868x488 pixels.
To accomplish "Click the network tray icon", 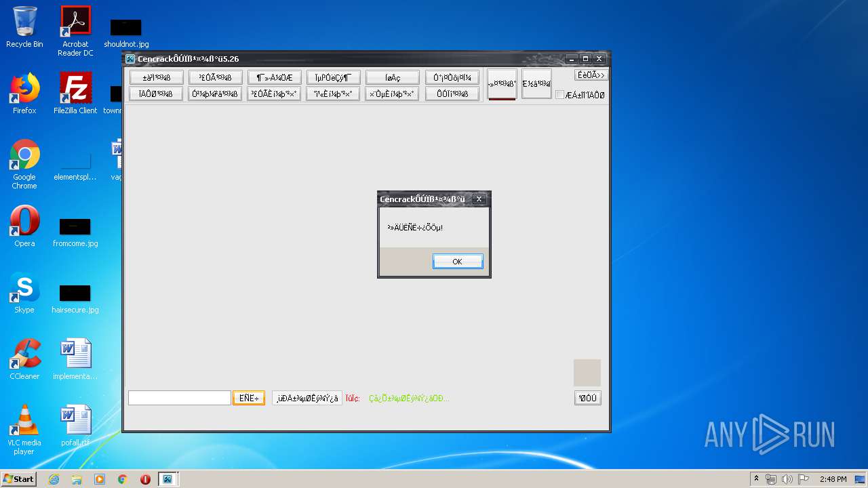I will 771,479.
